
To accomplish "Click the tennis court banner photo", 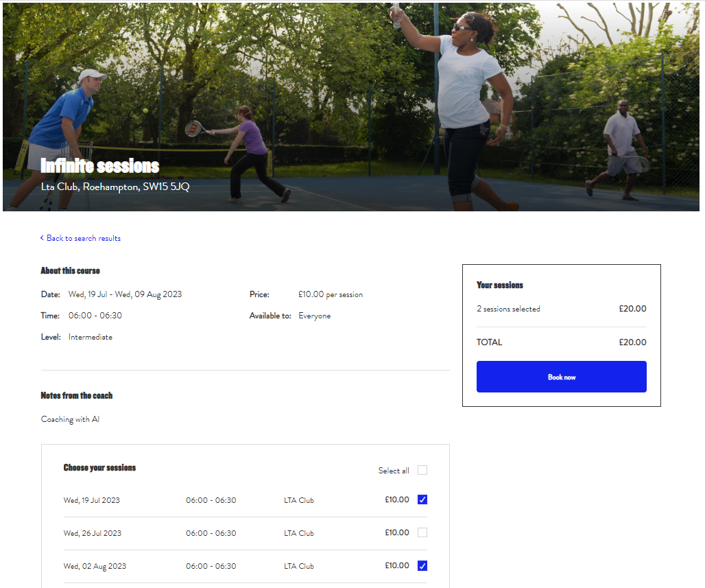I will coord(343,82).
